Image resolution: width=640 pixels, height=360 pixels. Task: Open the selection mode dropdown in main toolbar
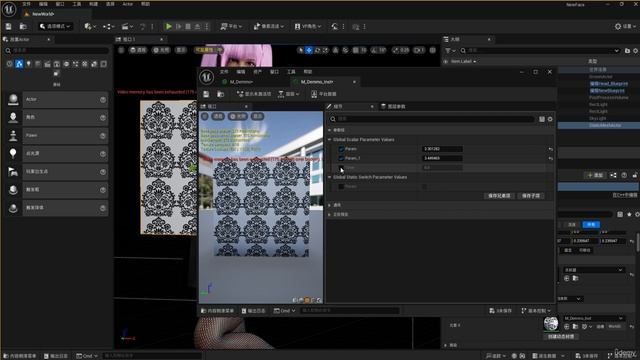click(x=55, y=27)
